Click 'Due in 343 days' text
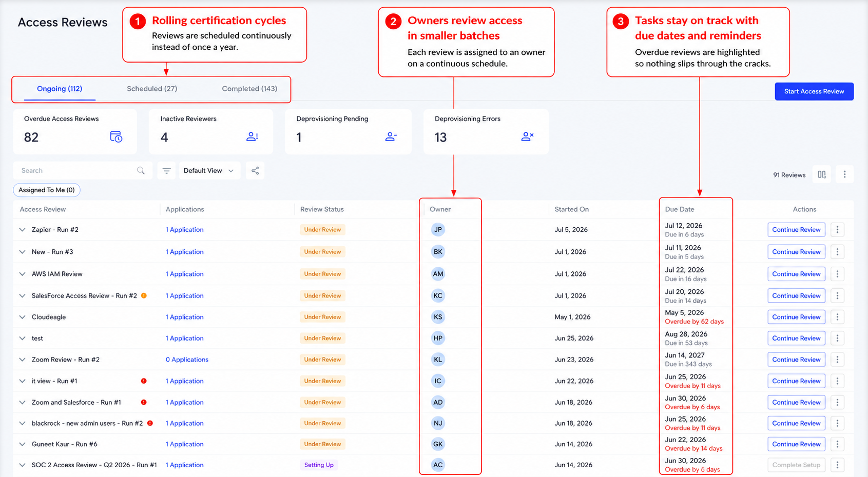Image resolution: width=868 pixels, height=477 pixels. [688, 364]
